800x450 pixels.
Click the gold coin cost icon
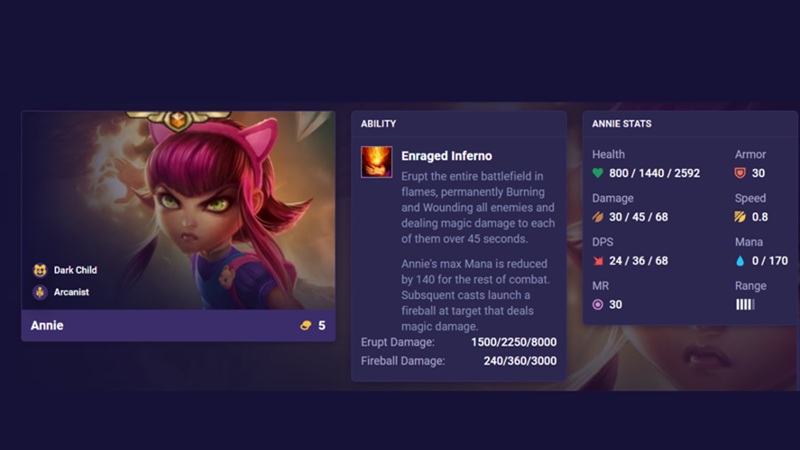point(306,326)
